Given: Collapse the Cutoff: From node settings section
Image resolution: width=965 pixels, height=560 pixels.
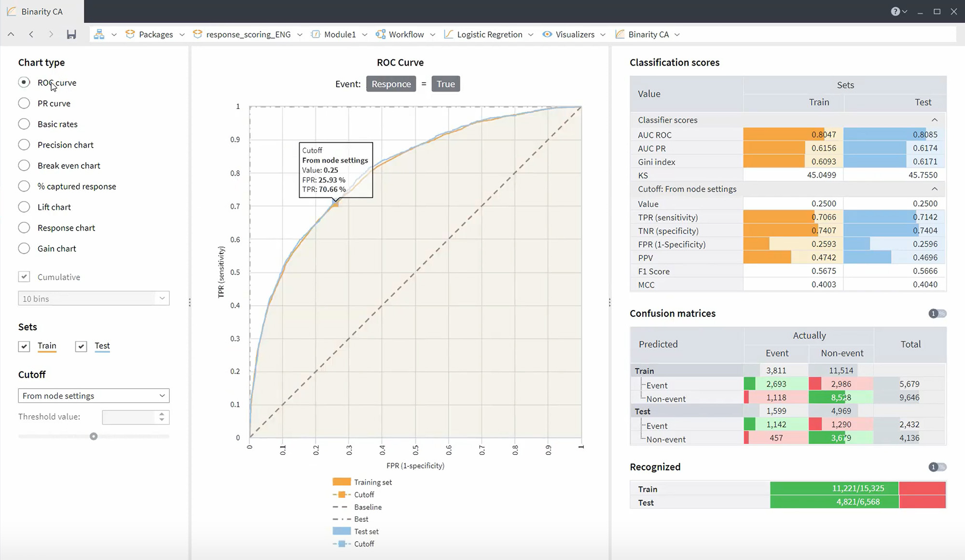Looking at the screenshot, I should point(934,189).
